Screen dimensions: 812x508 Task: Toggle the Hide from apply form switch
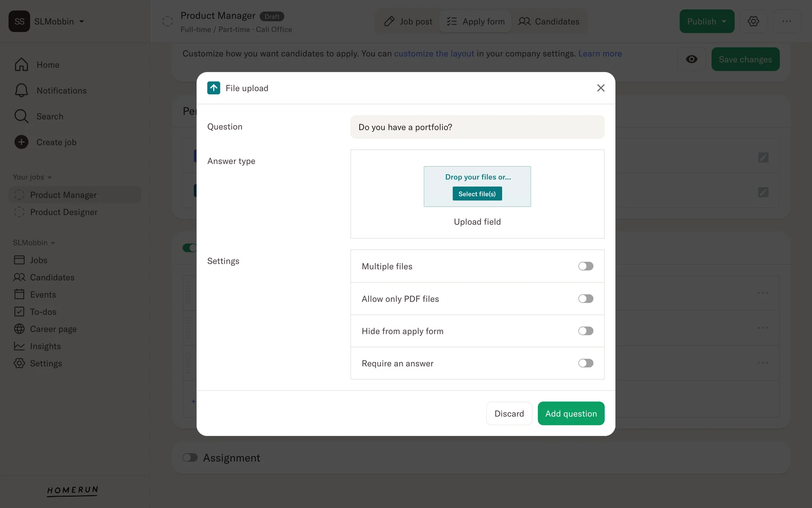point(586,331)
